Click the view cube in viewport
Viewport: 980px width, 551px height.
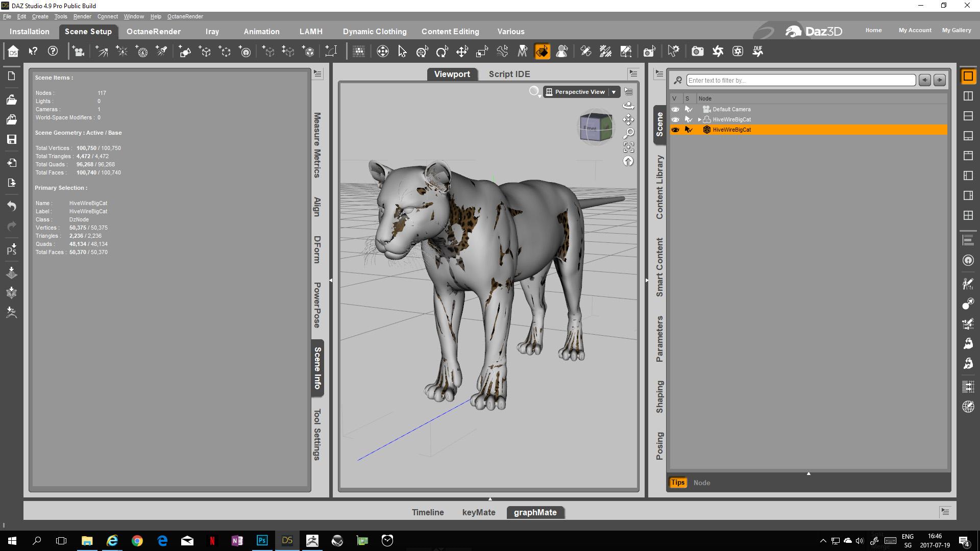point(596,127)
